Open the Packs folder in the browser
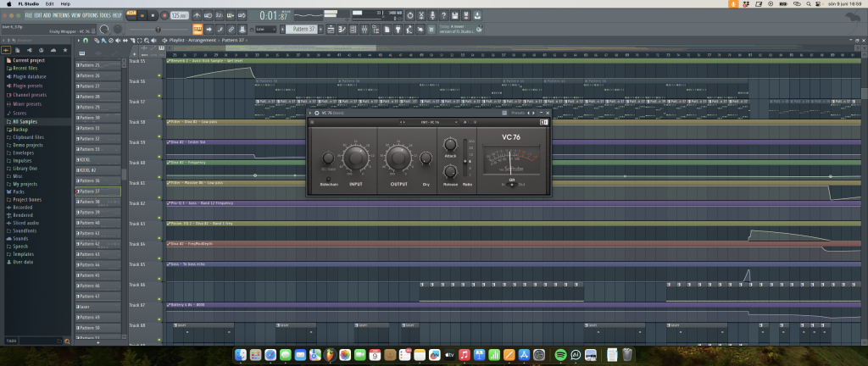 point(19,191)
